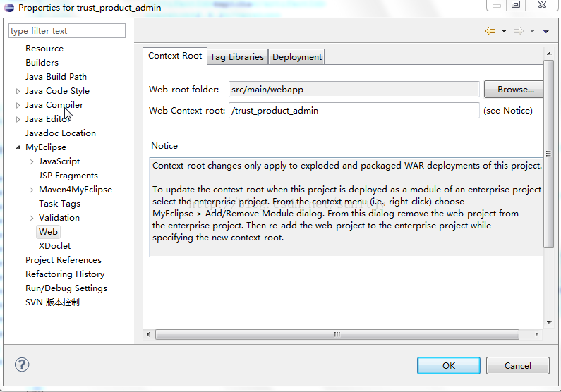The height and width of the screenshot is (392, 561).
Task: Close the Properties dialog window
Action: 542,5
